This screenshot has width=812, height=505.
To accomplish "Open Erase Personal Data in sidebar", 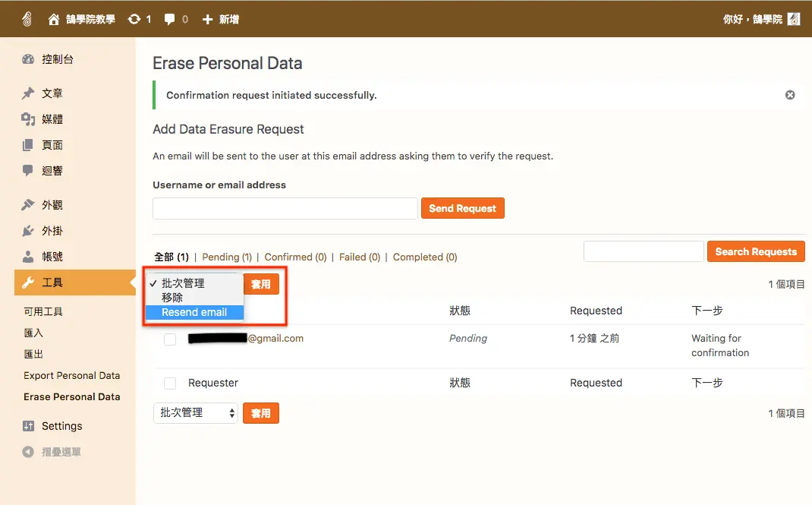I will point(72,396).
